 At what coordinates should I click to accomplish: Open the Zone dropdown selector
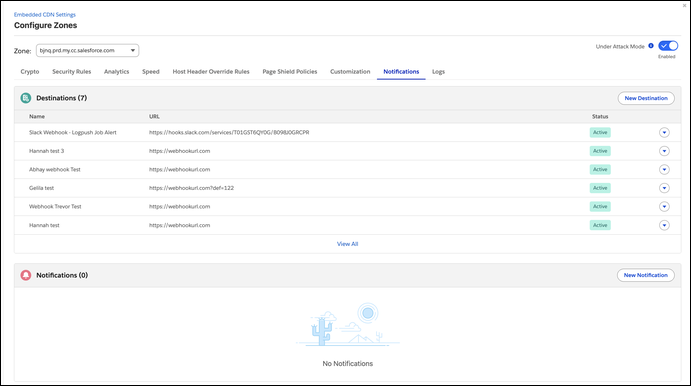click(87, 50)
